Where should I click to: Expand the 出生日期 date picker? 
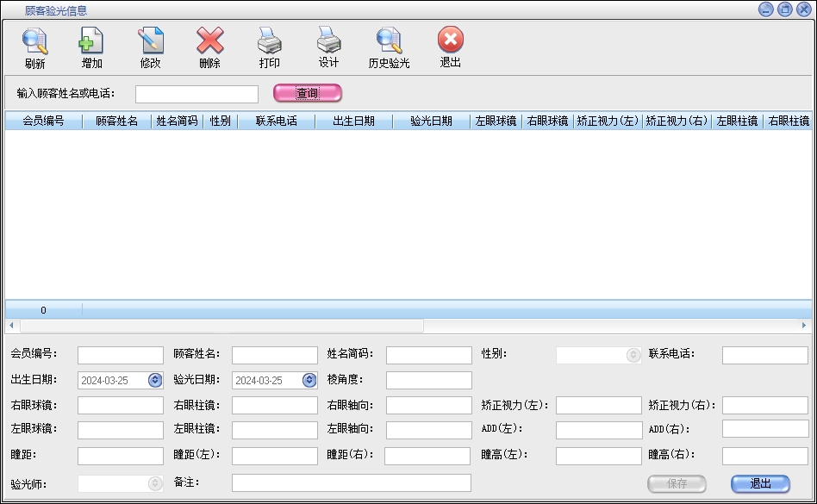(x=155, y=380)
